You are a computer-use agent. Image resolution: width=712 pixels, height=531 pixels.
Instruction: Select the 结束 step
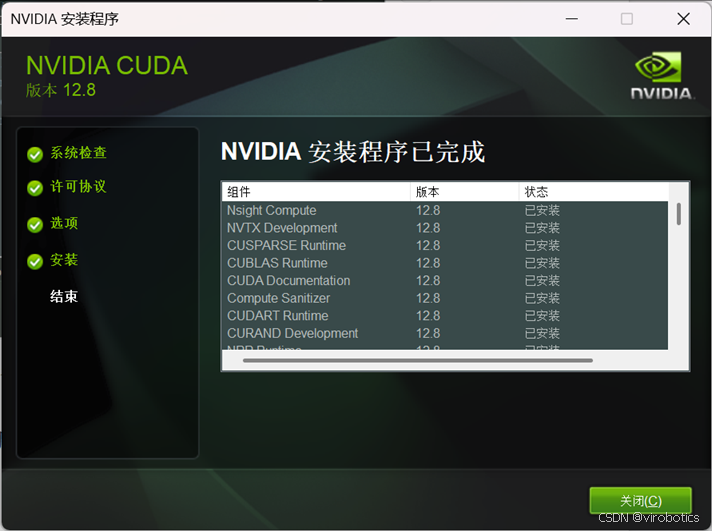tap(64, 297)
